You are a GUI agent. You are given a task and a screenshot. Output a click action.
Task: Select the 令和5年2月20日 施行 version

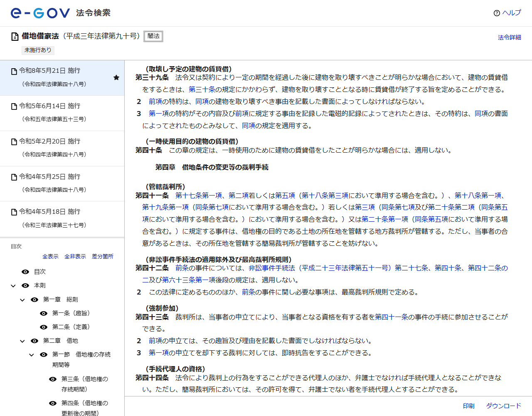[x=62, y=149]
